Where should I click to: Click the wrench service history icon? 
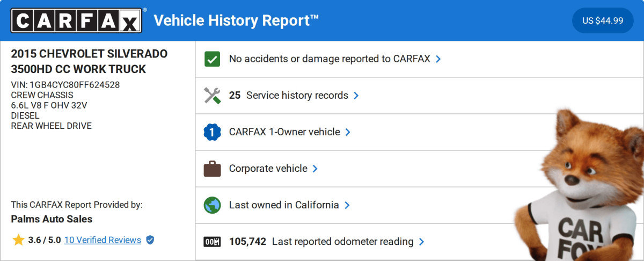tap(212, 96)
